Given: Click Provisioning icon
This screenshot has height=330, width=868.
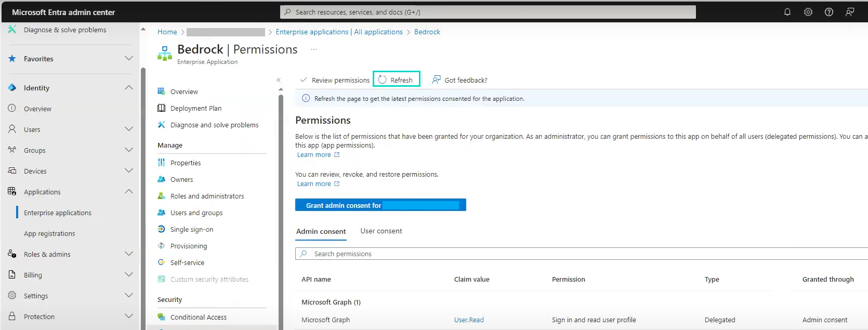Looking at the screenshot, I should [161, 246].
